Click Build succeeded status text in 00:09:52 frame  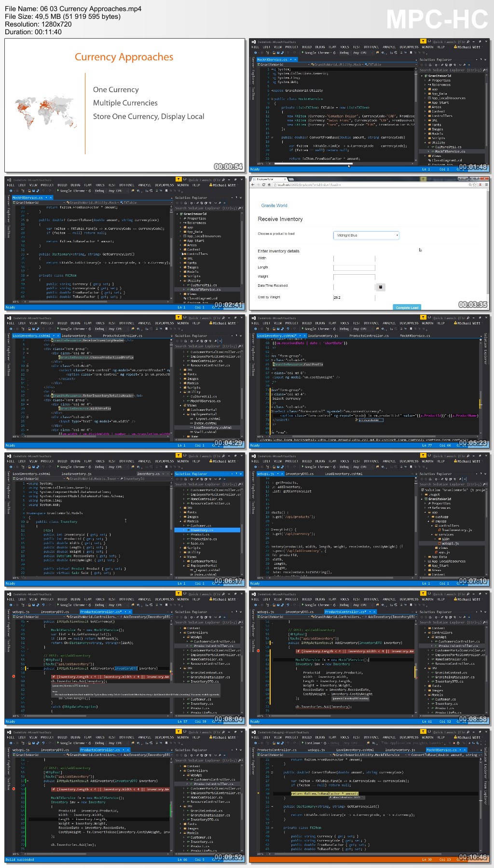tap(20, 860)
